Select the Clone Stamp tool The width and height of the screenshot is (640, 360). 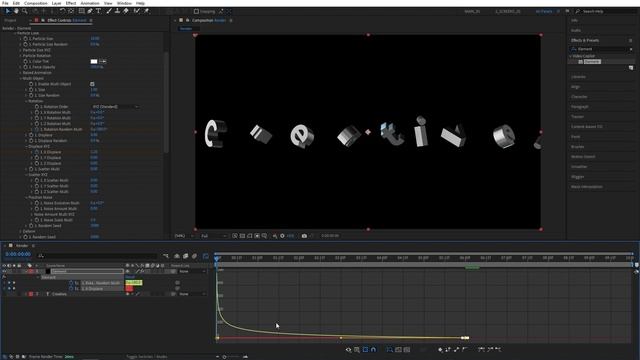click(117, 11)
